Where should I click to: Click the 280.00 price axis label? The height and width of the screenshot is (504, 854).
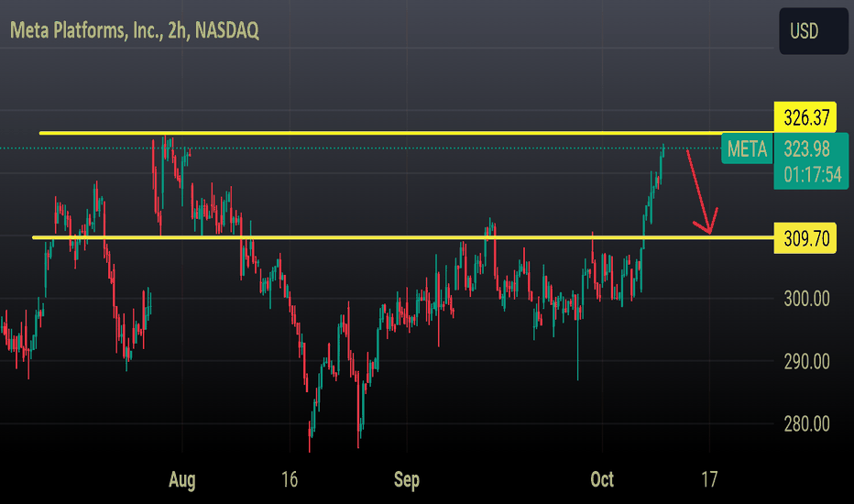pos(806,424)
